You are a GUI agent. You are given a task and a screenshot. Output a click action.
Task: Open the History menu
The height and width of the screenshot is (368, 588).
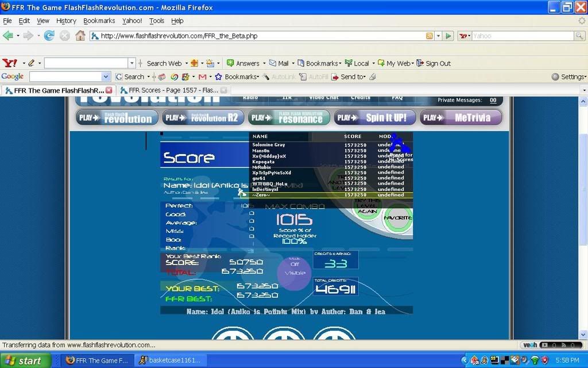66,21
